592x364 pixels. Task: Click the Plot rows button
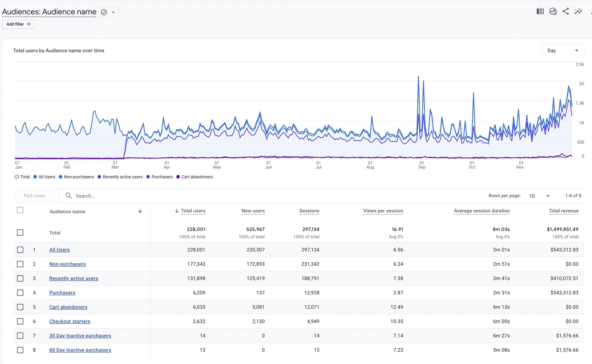(34, 196)
